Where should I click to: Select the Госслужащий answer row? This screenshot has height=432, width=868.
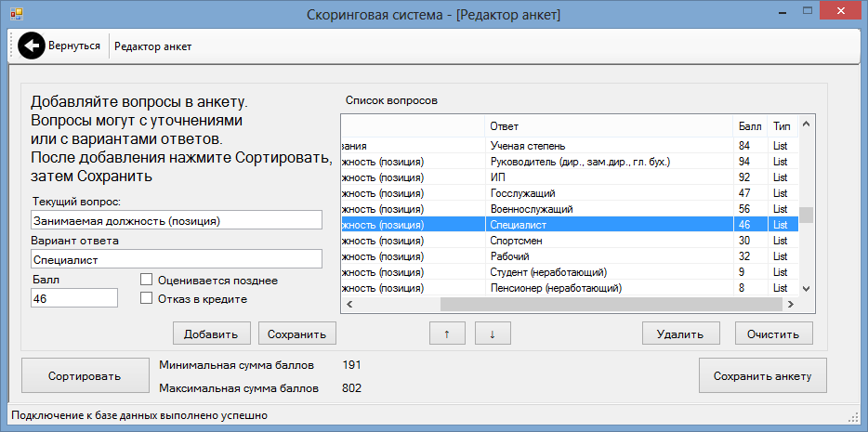pyautogui.click(x=570, y=193)
